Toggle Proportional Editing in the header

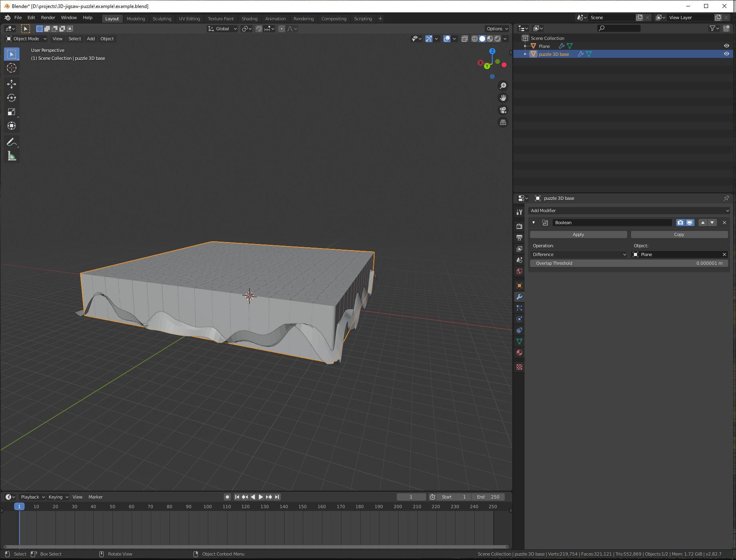pyautogui.click(x=281, y=29)
